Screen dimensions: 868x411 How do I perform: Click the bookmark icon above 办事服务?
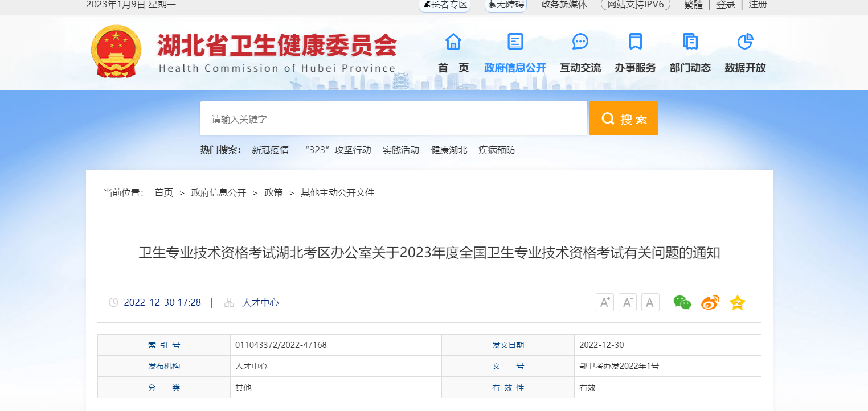click(635, 42)
